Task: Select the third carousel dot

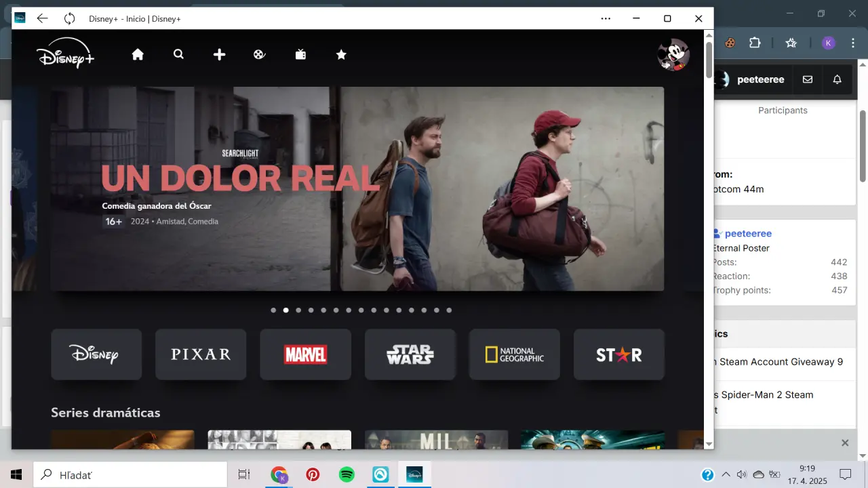Action: [298, 310]
